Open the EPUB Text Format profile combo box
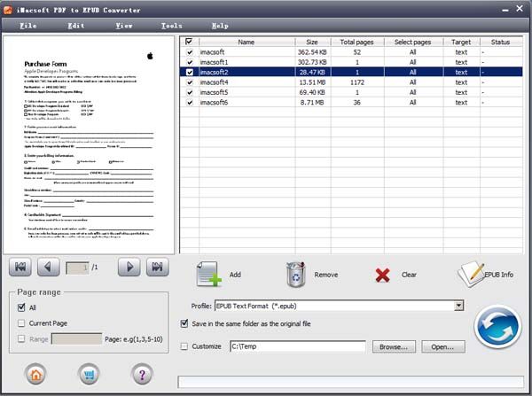Screen dimensions: 532x396 point(339,306)
